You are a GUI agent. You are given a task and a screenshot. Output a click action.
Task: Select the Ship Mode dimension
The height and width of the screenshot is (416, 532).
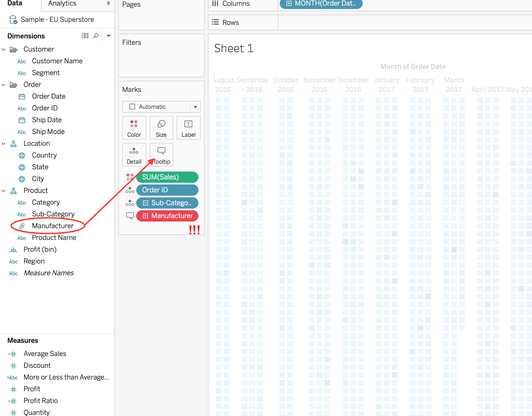coord(48,132)
